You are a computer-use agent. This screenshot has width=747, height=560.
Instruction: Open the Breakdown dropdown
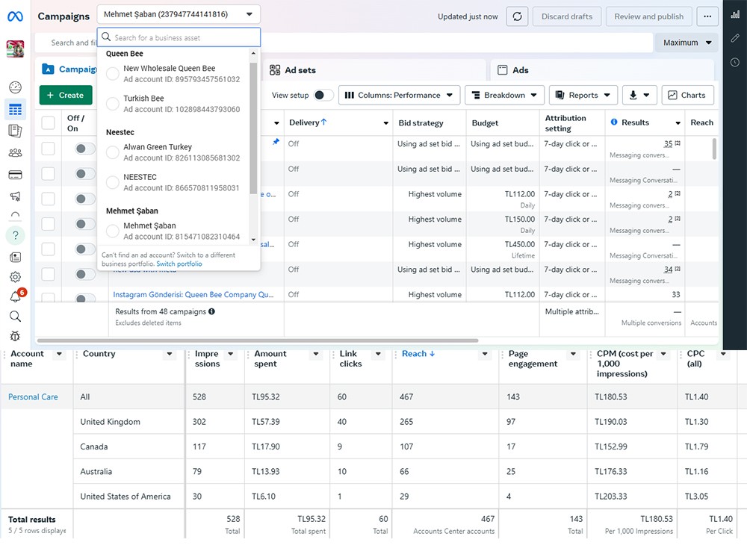[504, 96]
